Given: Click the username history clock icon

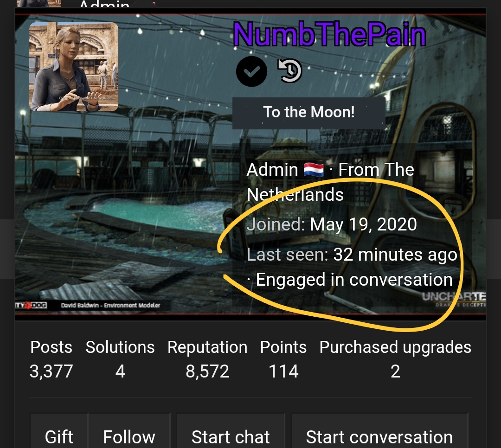Looking at the screenshot, I should 290,70.
